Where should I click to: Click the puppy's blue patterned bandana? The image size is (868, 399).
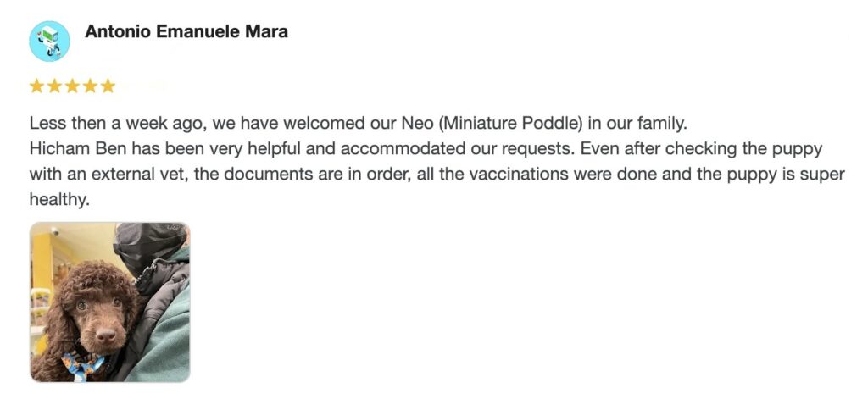coord(85,364)
